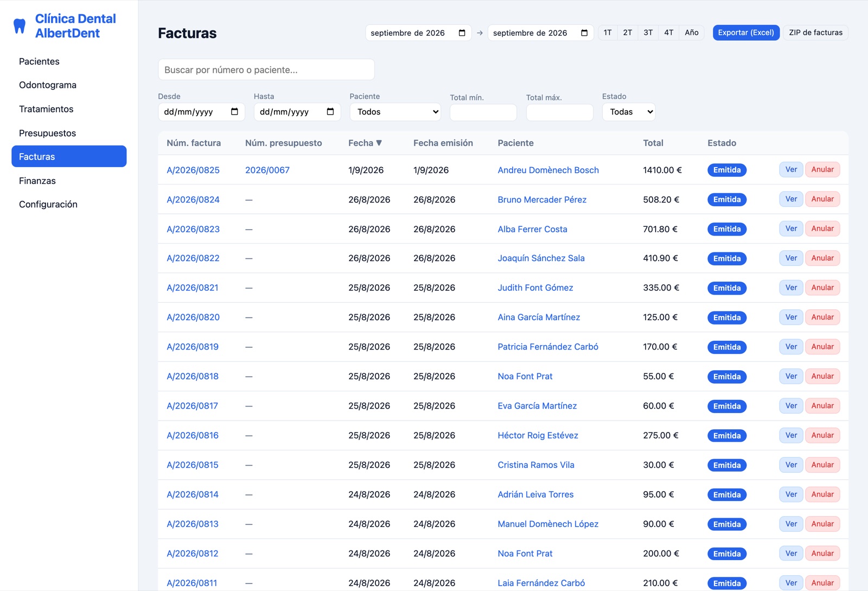Click Ver for Judith Font Gómez invoice
Screen dimensions: 868x591
(791, 288)
